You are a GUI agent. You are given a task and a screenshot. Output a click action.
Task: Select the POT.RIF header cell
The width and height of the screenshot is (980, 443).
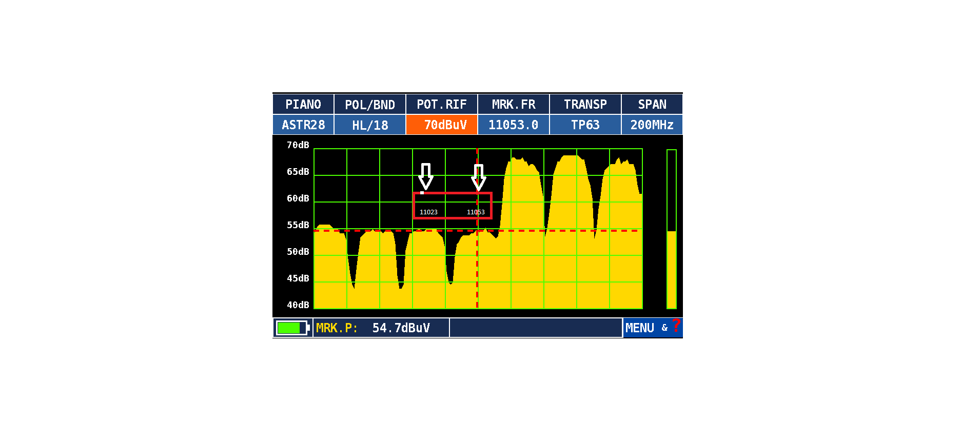pos(442,105)
